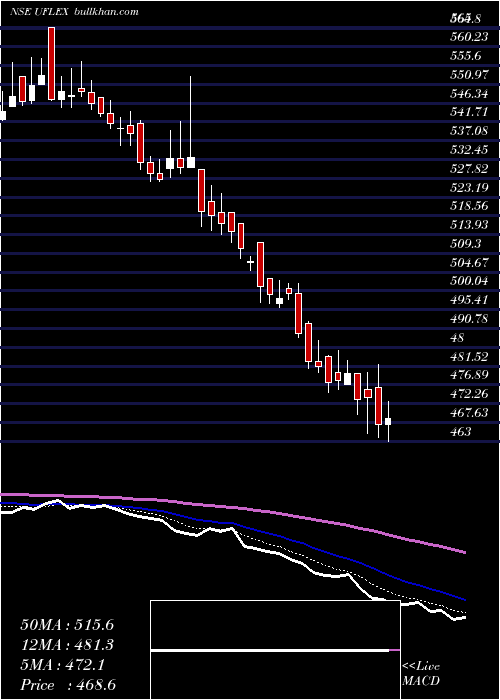Viewport: 500px width, 700px height.
Task: Click the <<Live MACD label
Action: coord(421,674)
